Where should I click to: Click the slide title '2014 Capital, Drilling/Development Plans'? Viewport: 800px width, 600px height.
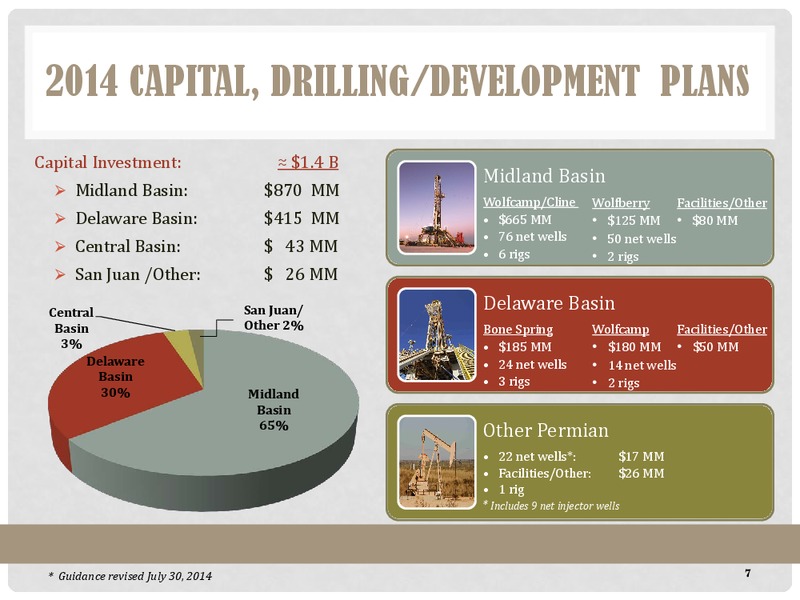[x=397, y=81]
